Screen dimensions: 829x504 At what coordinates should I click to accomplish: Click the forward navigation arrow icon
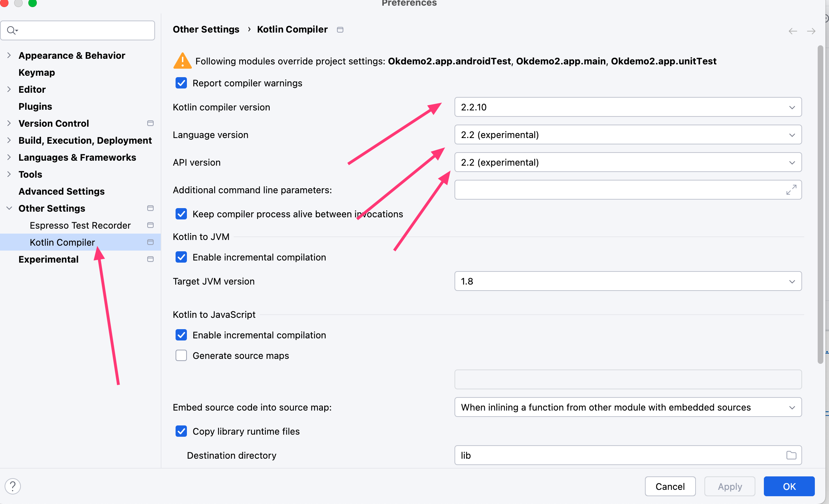[x=811, y=31]
